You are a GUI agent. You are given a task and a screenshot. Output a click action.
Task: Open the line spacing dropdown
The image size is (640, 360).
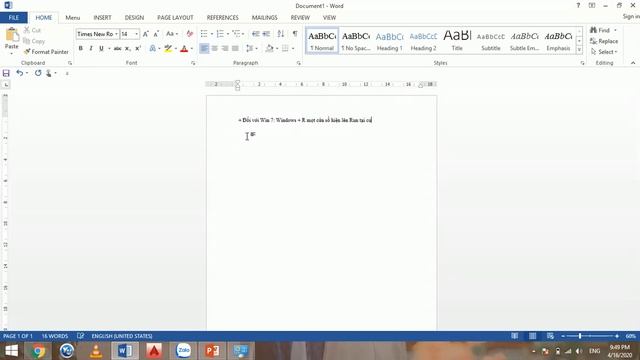[251, 49]
